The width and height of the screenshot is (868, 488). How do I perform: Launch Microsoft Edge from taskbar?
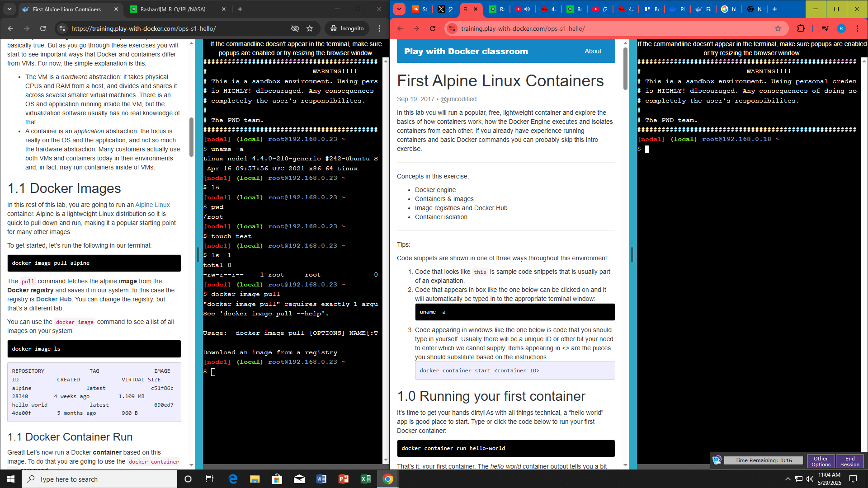(233, 479)
